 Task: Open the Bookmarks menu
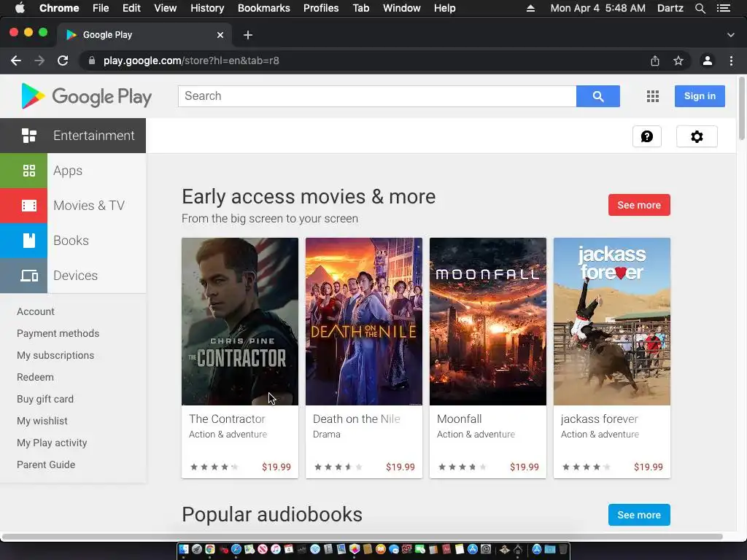coord(264,8)
